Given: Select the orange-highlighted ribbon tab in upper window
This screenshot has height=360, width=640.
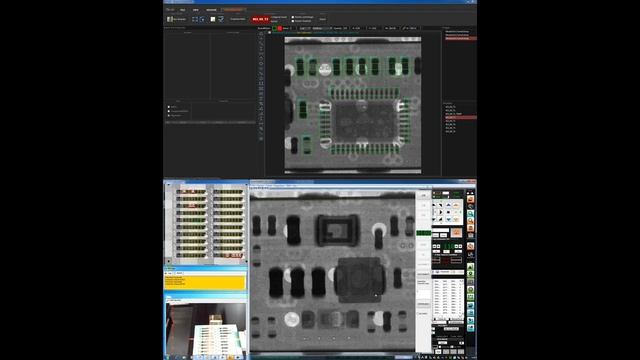Looking at the screenshot, I should 233,9.
